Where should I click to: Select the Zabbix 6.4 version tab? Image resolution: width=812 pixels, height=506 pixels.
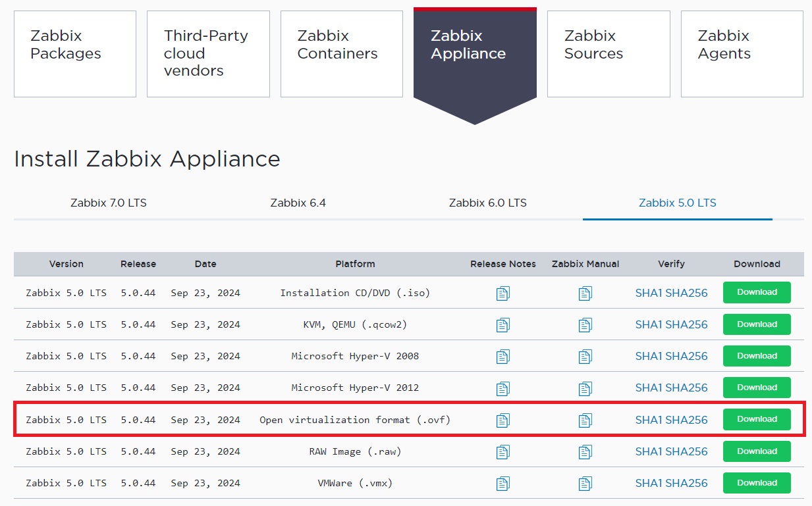[298, 203]
